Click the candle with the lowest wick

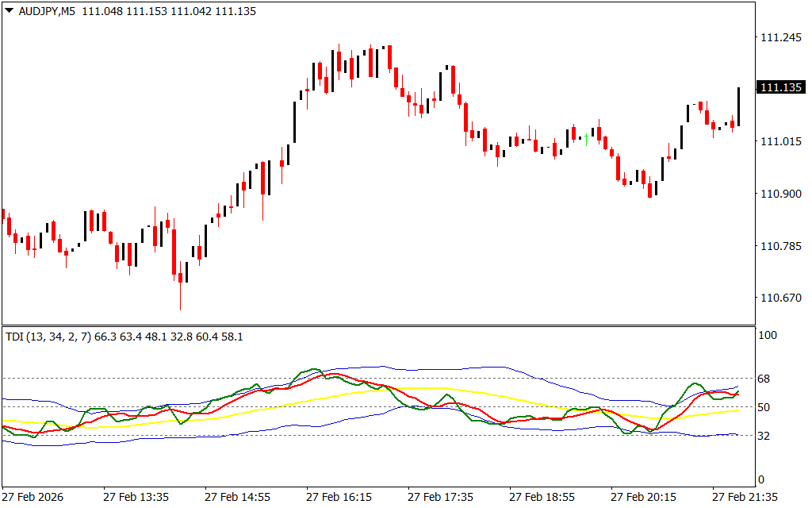click(x=181, y=278)
